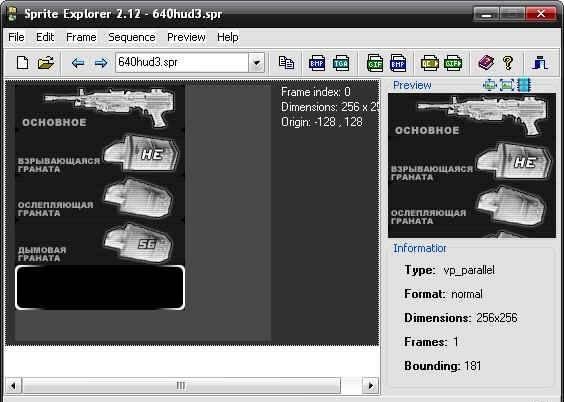564x402 pixels.
Task: Click the New file icon
Action: (22, 63)
